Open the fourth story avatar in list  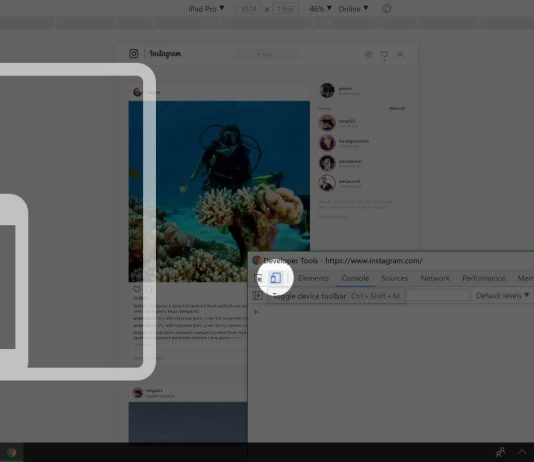click(x=327, y=183)
